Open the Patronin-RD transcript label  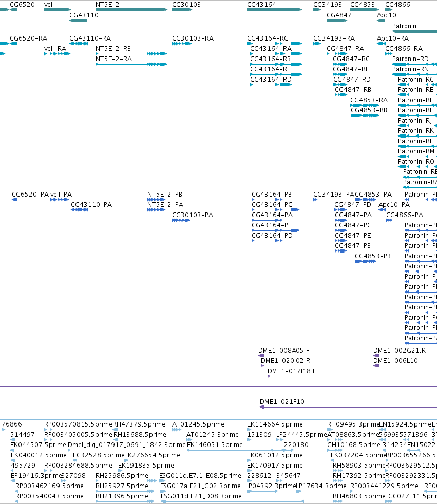click(x=410, y=59)
